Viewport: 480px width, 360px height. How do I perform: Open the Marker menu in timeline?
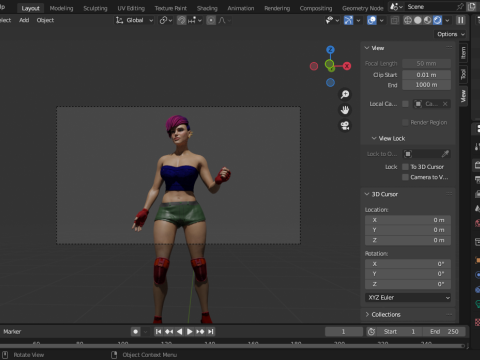(12, 332)
